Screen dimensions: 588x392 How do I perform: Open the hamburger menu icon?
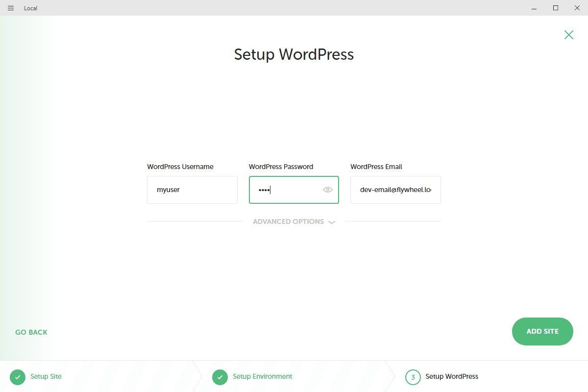[11, 8]
